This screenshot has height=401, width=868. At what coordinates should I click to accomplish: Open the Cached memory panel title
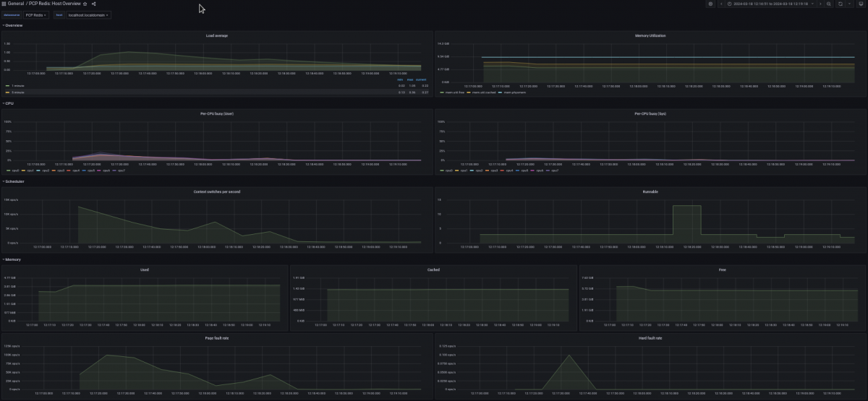pos(433,270)
